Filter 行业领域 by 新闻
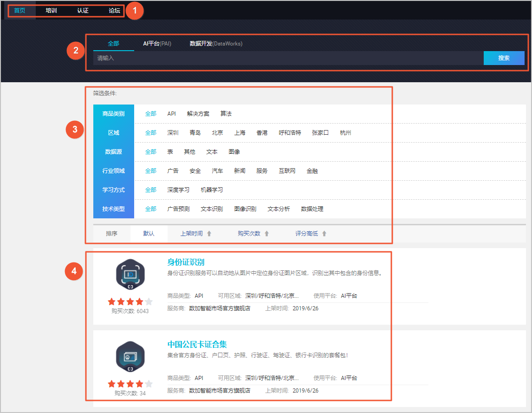This screenshot has height=413, width=532. [x=240, y=171]
